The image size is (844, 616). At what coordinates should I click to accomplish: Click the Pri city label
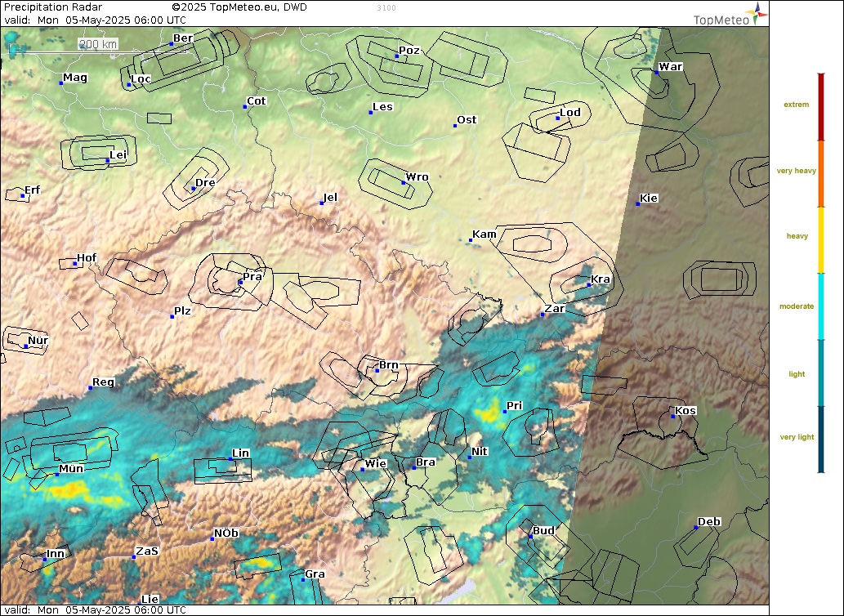coord(515,406)
